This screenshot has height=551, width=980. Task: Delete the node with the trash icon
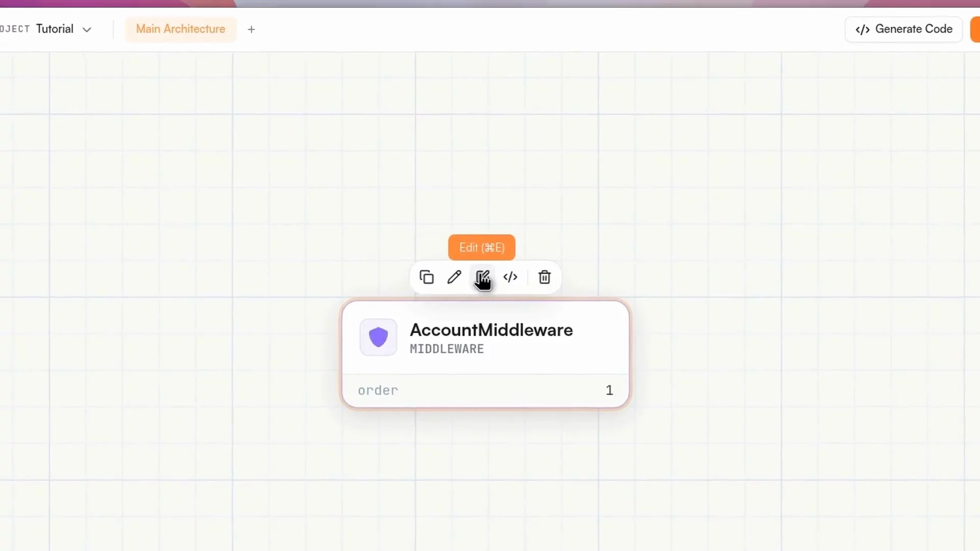(545, 277)
